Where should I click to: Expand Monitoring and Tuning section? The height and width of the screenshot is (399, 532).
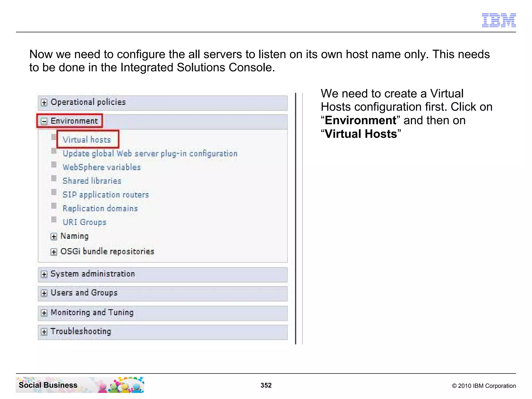point(44,313)
